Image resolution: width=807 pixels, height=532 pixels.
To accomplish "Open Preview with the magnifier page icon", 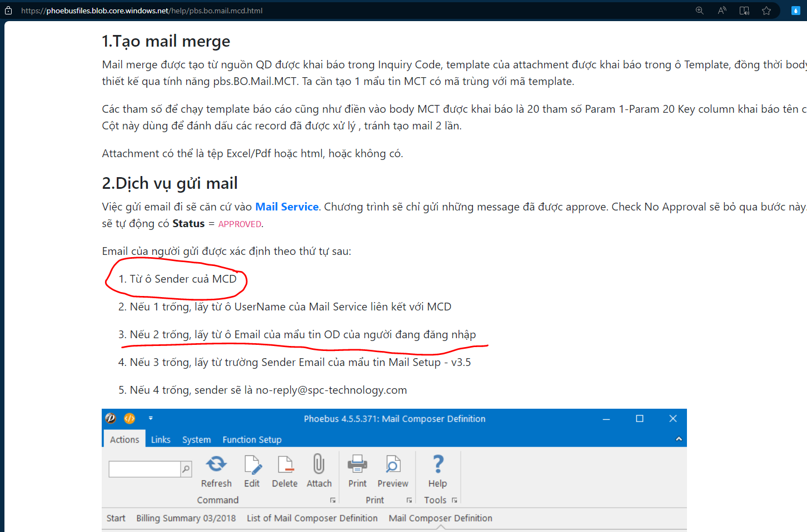I will coord(392,464).
